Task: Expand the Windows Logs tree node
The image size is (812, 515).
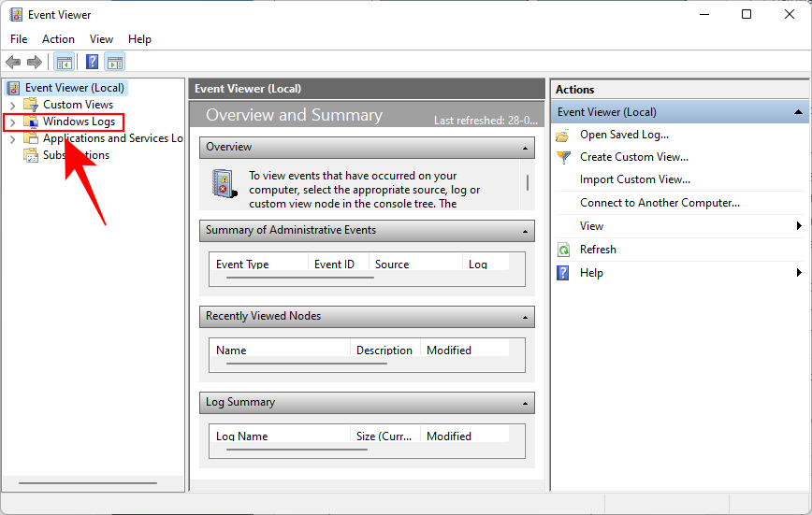Action: 12,122
